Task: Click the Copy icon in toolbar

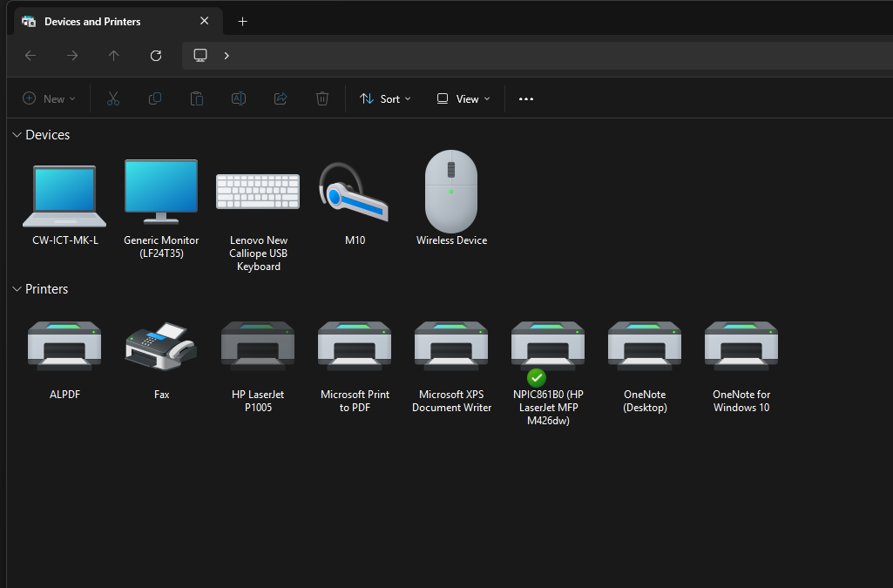Action: point(155,98)
